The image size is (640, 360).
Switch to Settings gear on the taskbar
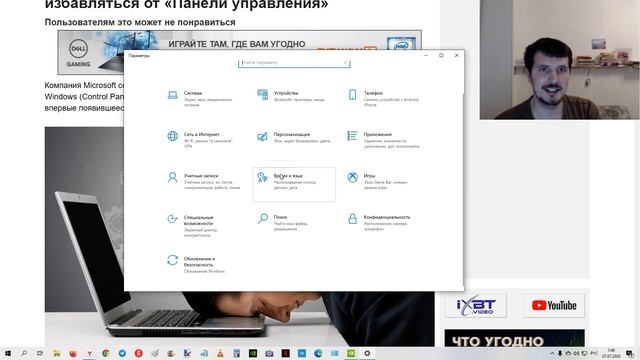pos(367,353)
